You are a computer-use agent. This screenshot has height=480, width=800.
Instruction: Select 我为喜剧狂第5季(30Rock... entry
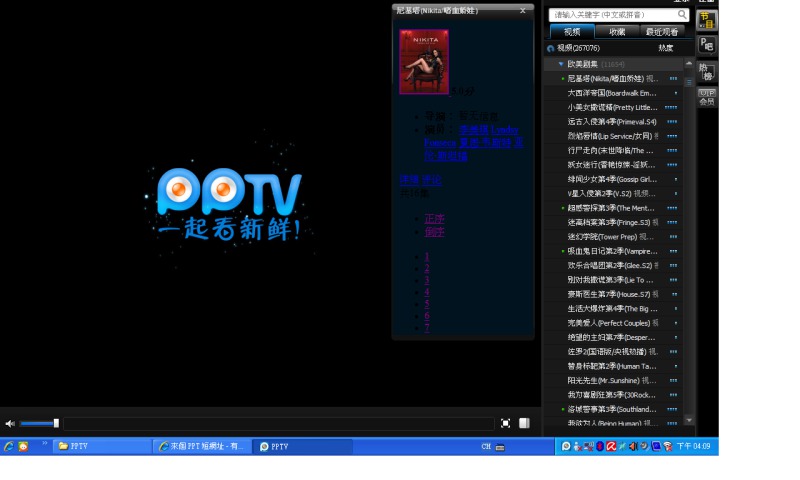611,395
